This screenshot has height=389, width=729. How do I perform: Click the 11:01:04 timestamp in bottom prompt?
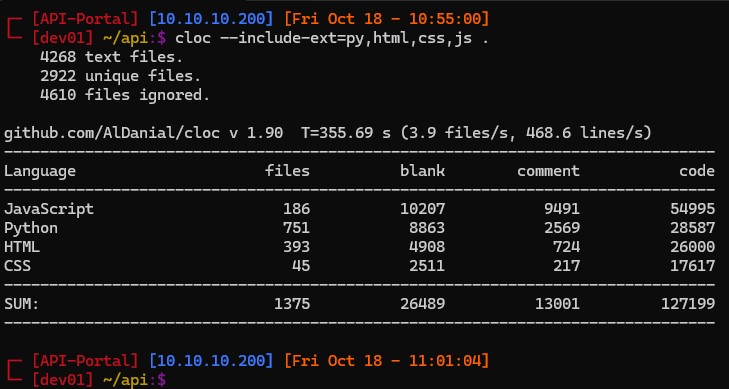[x=444, y=361]
